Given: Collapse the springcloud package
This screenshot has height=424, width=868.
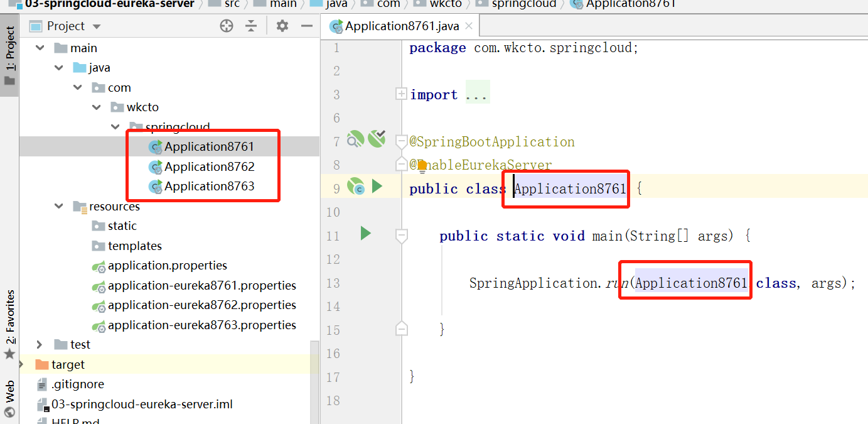Looking at the screenshot, I should tap(115, 127).
